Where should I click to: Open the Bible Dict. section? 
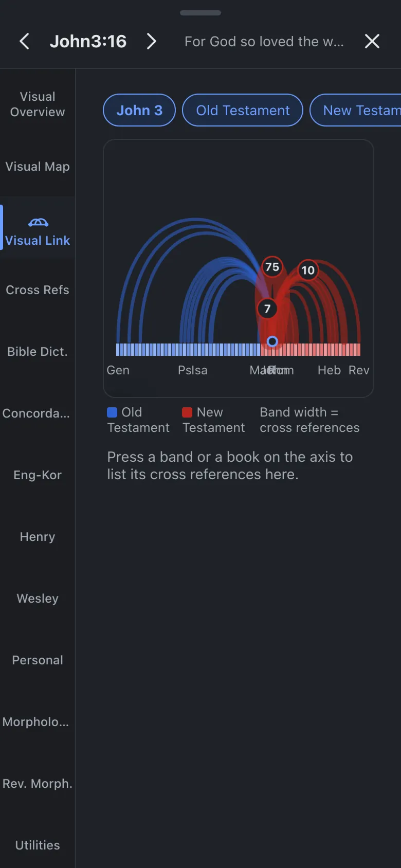pyautogui.click(x=38, y=352)
